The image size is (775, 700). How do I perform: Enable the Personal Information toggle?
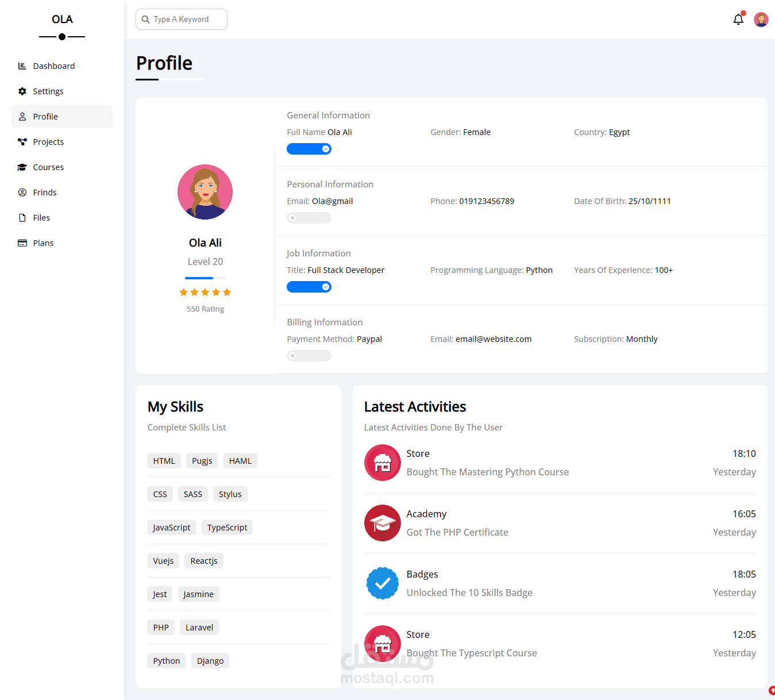pyautogui.click(x=309, y=218)
